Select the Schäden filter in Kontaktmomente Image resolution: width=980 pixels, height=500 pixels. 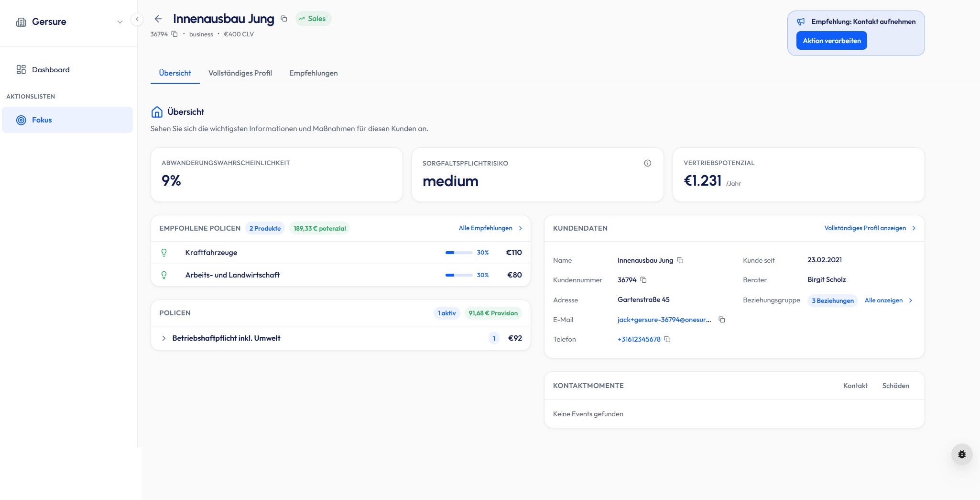pos(895,386)
